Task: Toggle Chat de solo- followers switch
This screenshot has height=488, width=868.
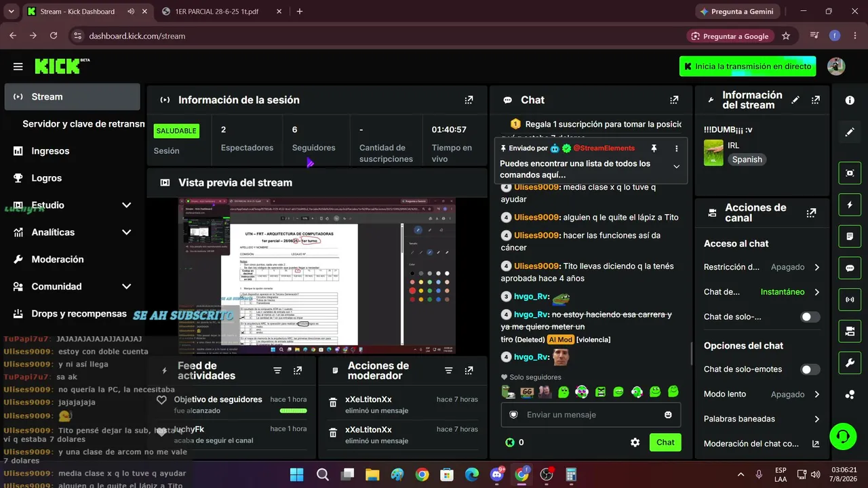Action: tap(810, 317)
